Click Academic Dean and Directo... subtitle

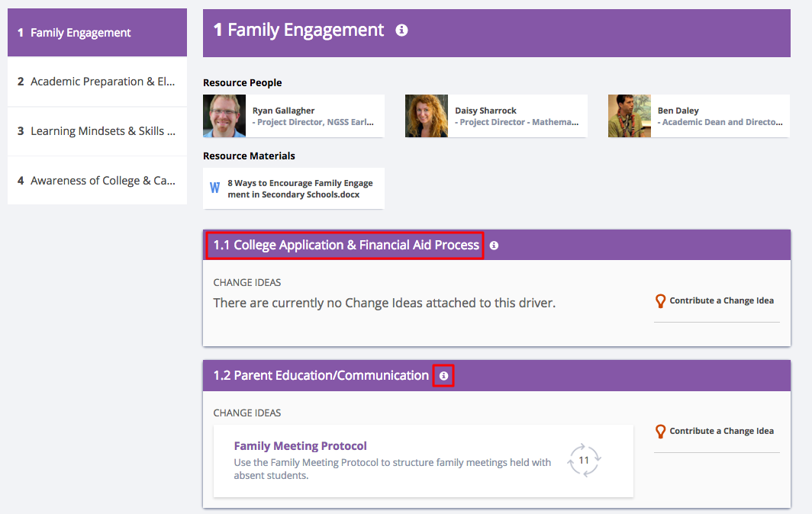pyautogui.click(x=720, y=122)
